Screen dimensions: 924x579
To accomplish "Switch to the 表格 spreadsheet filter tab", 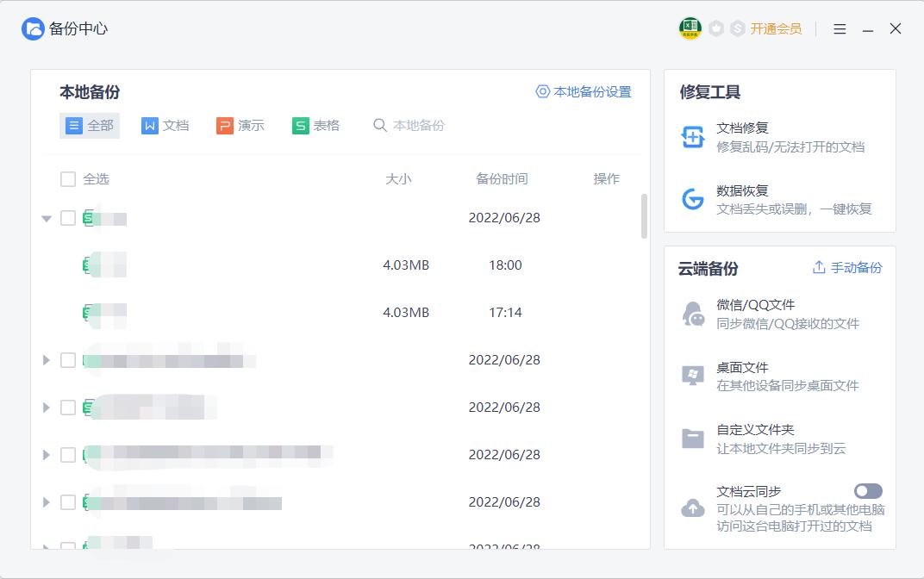I will coord(315,125).
